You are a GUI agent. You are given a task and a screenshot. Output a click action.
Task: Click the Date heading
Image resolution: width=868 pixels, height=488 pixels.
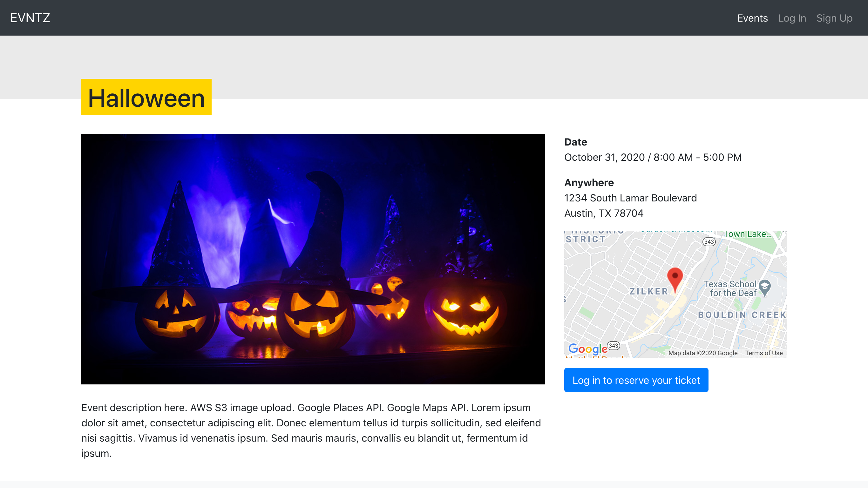pyautogui.click(x=575, y=142)
